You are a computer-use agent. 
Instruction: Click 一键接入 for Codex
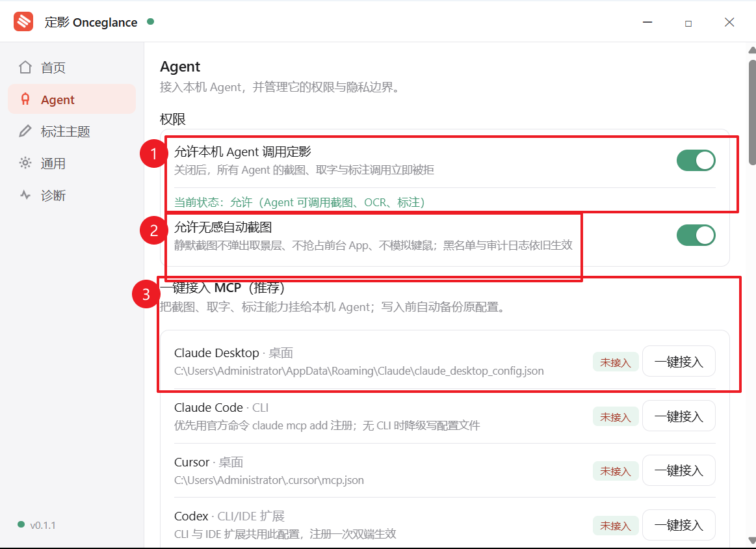click(x=679, y=525)
